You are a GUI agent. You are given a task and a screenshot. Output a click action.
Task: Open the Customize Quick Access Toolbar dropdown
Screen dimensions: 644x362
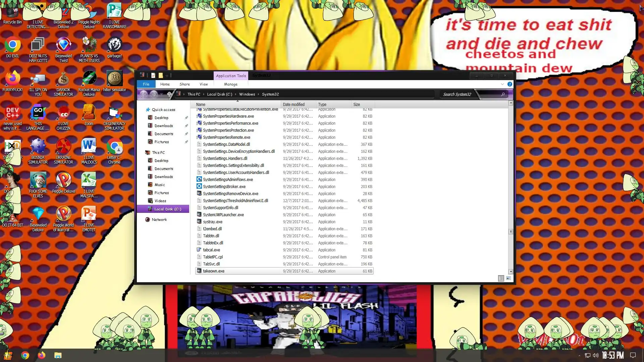pos(167,76)
